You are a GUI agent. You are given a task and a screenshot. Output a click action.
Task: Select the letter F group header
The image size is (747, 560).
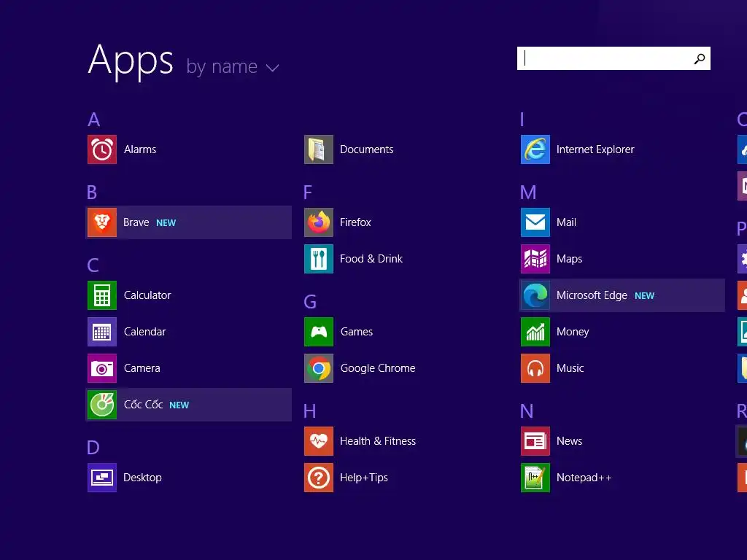pos(308,192)
